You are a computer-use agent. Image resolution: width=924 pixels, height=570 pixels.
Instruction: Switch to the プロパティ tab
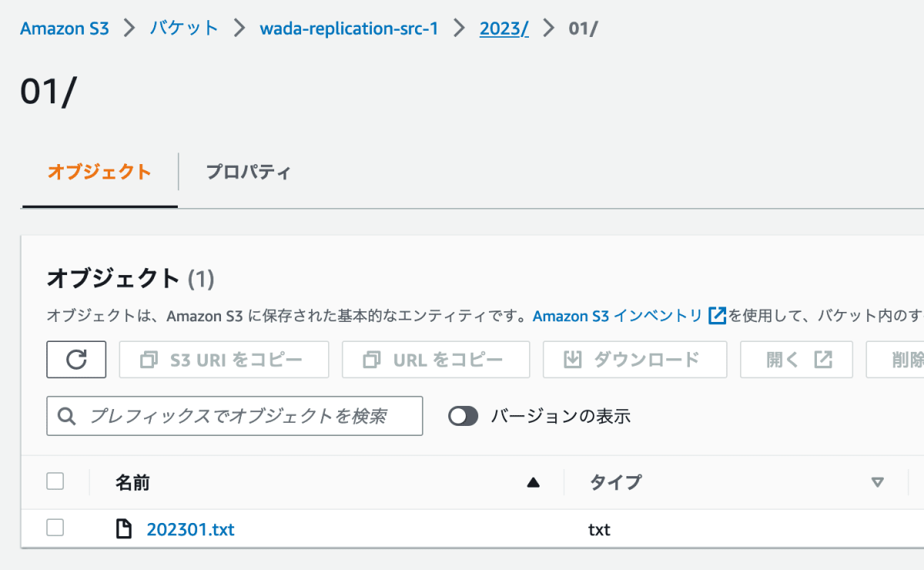pos(248,172)
